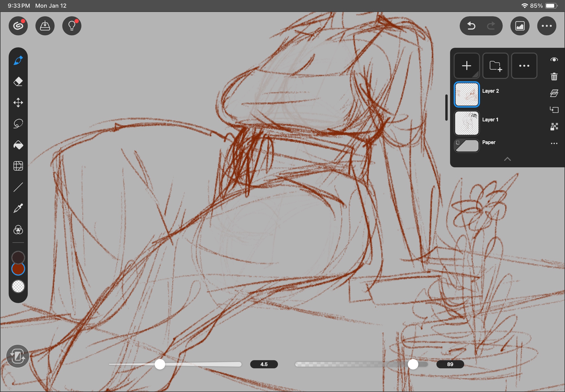Image resolution: width=565 pixels, height=392 pixels.
Task: Add a new layer
Action: pos(466,66)
